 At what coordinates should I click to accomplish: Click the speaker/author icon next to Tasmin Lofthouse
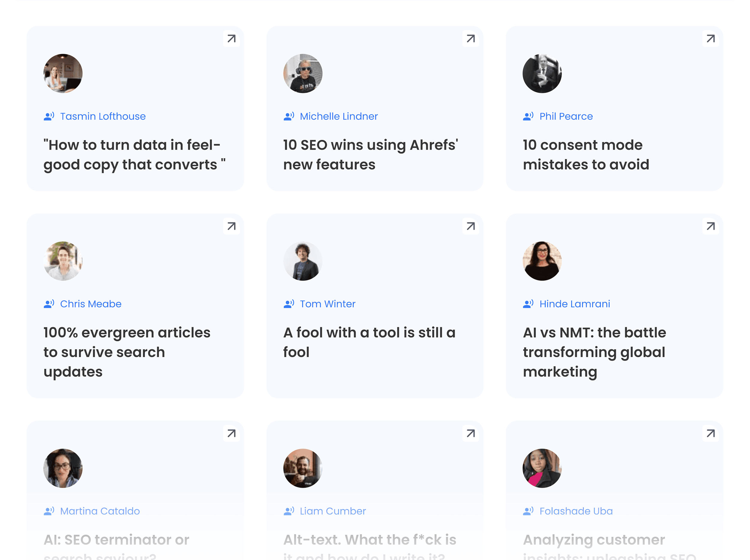click(x=49, y=115)
